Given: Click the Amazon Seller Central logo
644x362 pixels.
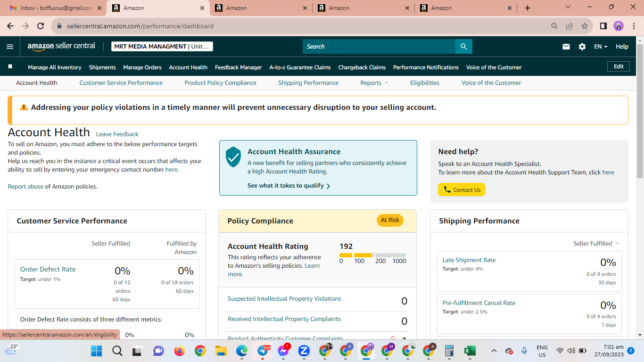Looking at the screenshot, I should [61, 46].
